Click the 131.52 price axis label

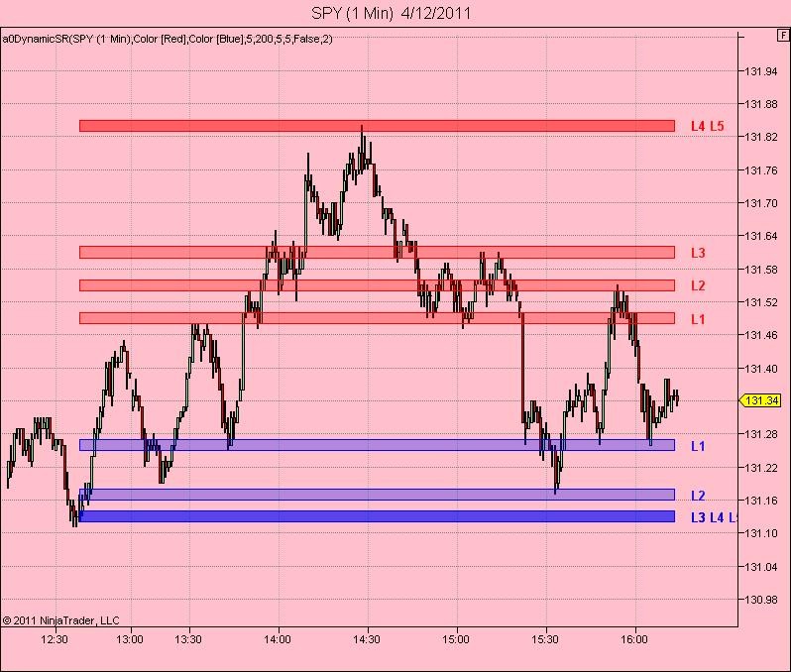[x=761, y=302]
